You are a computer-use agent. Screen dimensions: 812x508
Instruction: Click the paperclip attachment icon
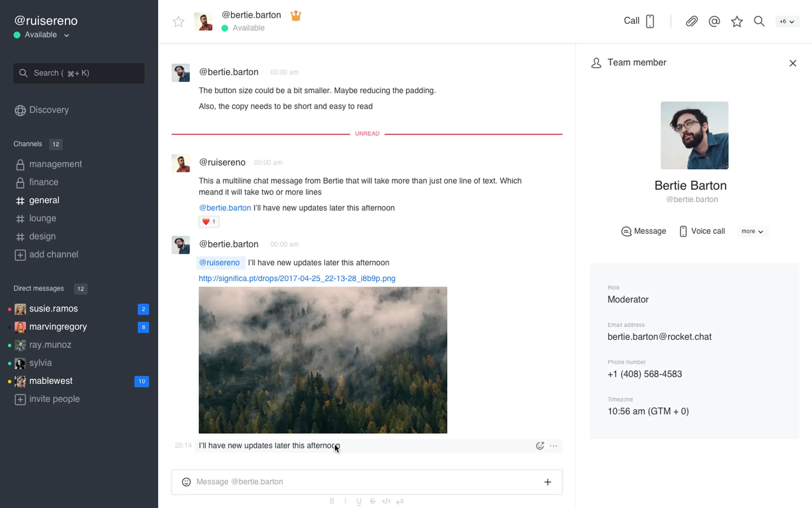pos(691,20)
